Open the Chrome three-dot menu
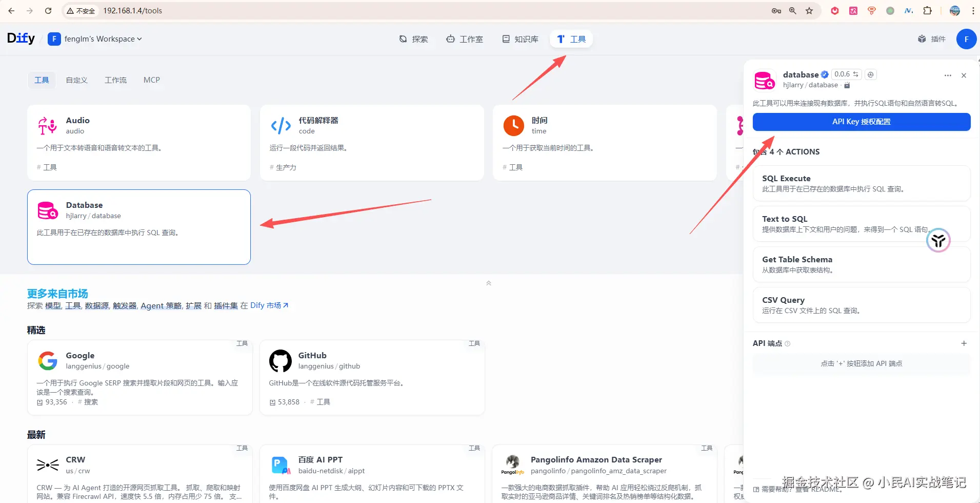This screenshot has height=503, width=980. pyautogui.click(x=973, y=11)
